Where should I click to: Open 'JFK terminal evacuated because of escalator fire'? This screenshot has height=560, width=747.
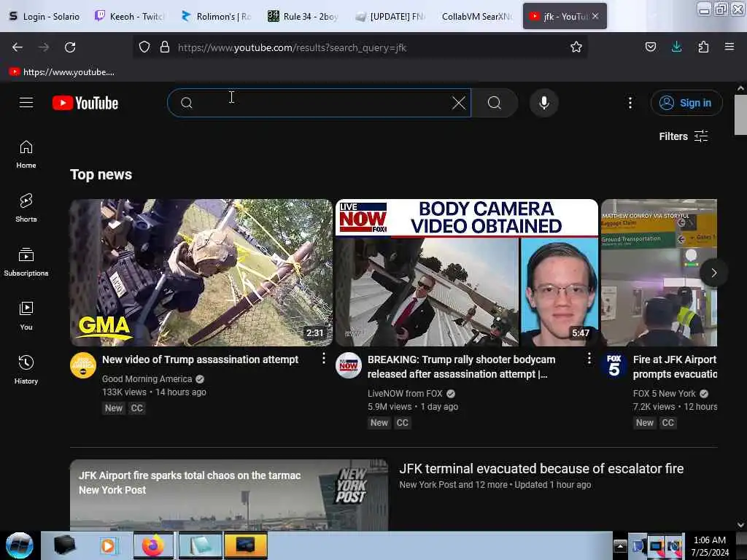[541, 469]
